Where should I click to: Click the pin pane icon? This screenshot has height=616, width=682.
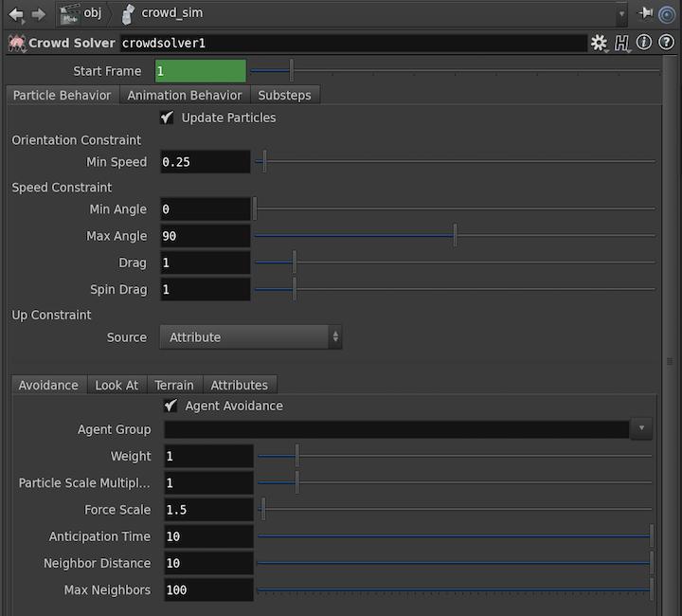click(x=646, y=13)
